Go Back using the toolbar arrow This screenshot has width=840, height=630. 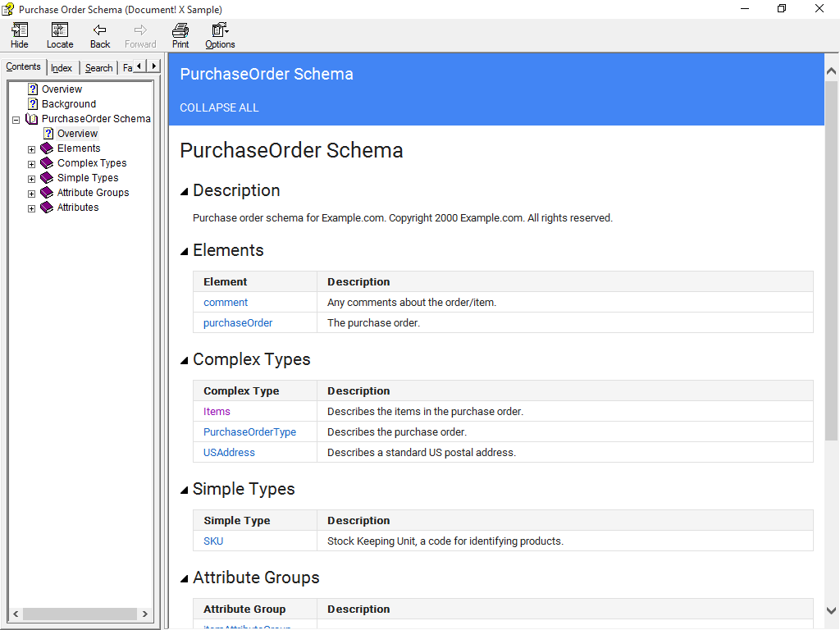tap(99, 30)
